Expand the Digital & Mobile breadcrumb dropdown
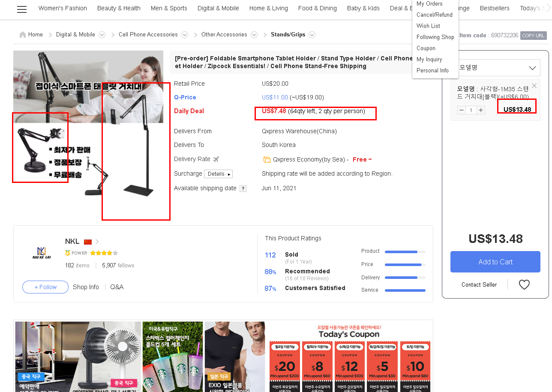This screenshot has width=552, height=392. tap(102, 35)
